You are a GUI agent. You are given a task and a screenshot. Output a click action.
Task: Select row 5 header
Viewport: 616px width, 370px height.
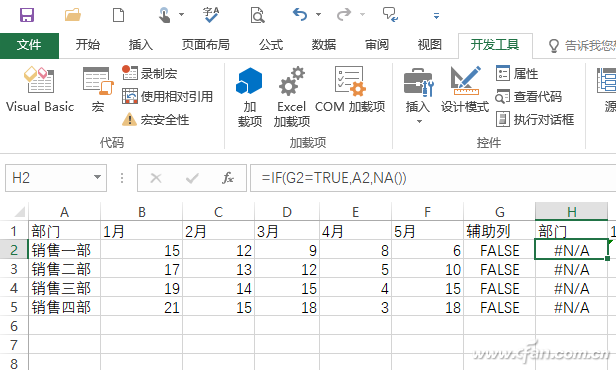pos(14,307)
